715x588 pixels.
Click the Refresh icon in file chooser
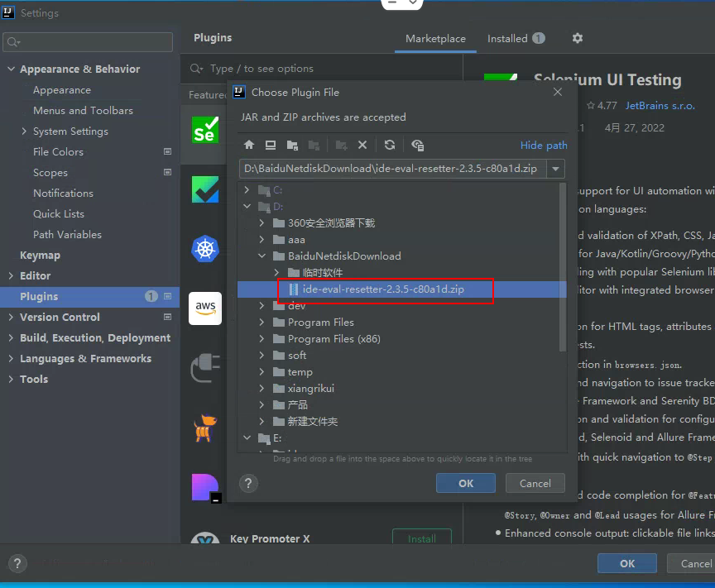(x=390, y=145)
